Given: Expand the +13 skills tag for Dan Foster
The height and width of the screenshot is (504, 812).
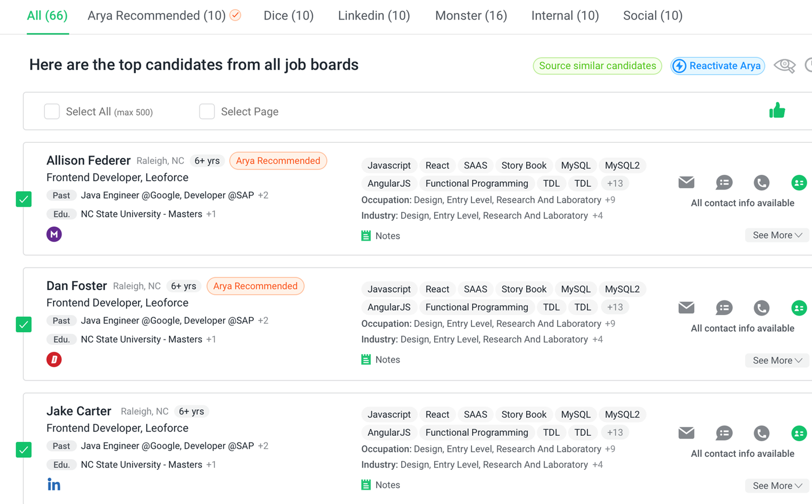Looking at the screenshot, I should [x=615, y=307].
